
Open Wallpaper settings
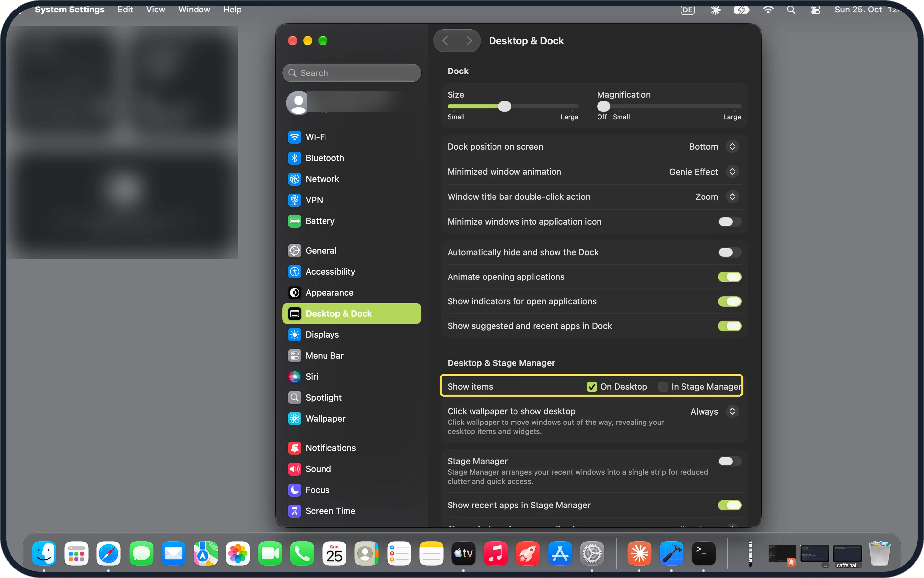click(351, 419)
